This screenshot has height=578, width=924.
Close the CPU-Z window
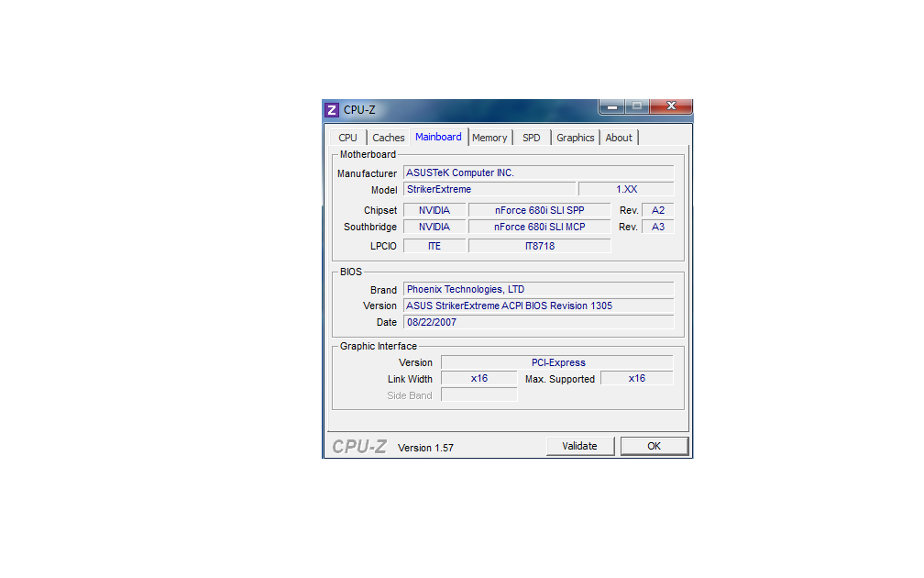(671, 106)
